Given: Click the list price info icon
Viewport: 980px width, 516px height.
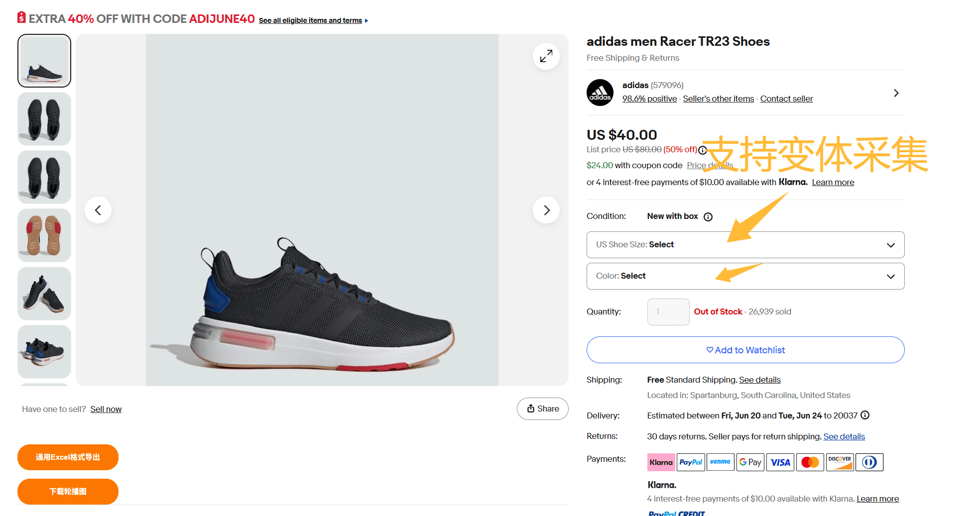Looking at the screenshot, I should (702, 150).
